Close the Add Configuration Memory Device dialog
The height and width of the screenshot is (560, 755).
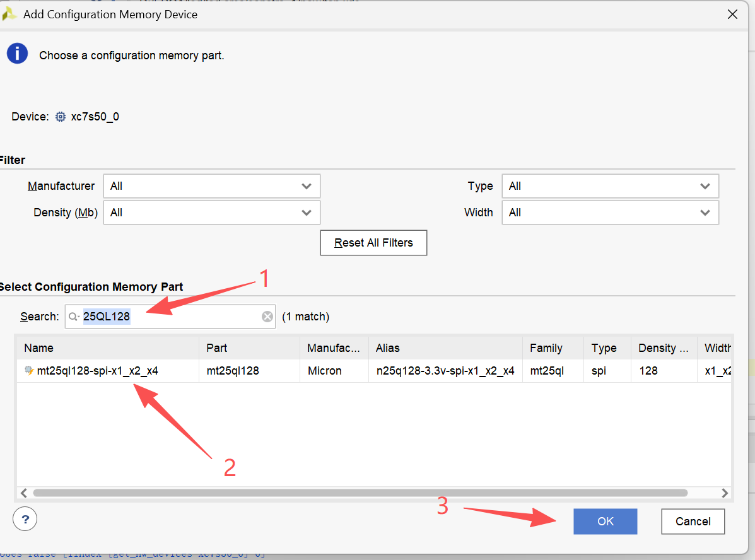[732, 14]
